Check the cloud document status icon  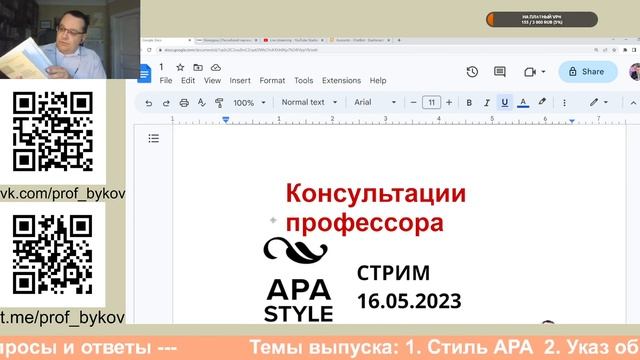tap(216, 67)
